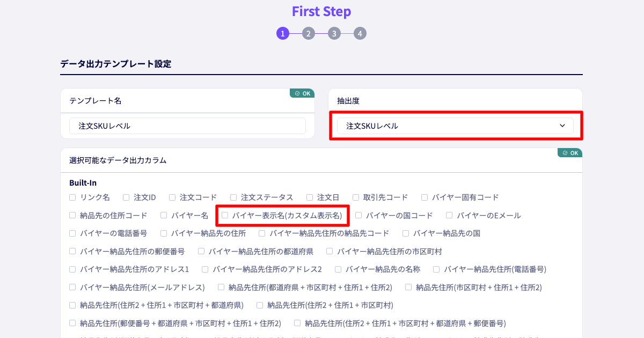Jump to step 4 circle

(360, 33)
